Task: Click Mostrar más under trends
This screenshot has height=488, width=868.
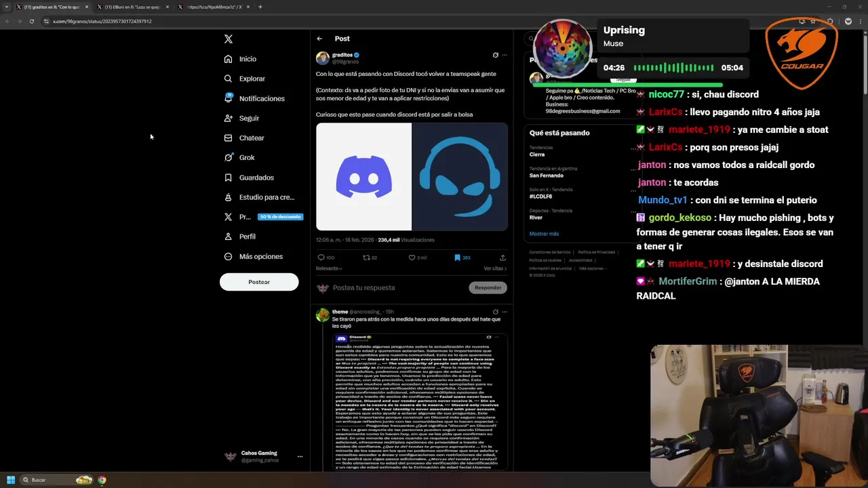Action: coord(544,234)
